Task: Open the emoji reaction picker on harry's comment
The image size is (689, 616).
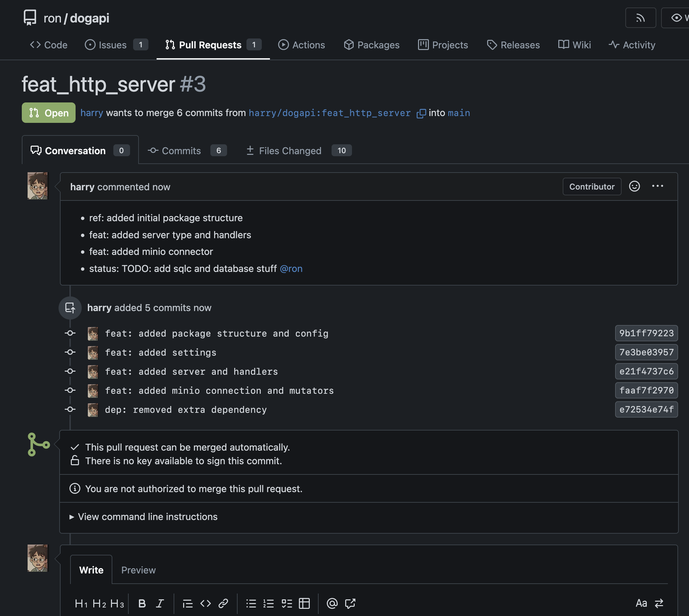Action: 635,186
